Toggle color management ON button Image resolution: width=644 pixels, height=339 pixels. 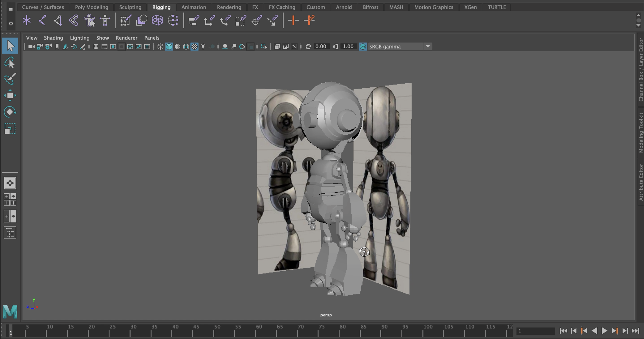click(x=363, y=47)
